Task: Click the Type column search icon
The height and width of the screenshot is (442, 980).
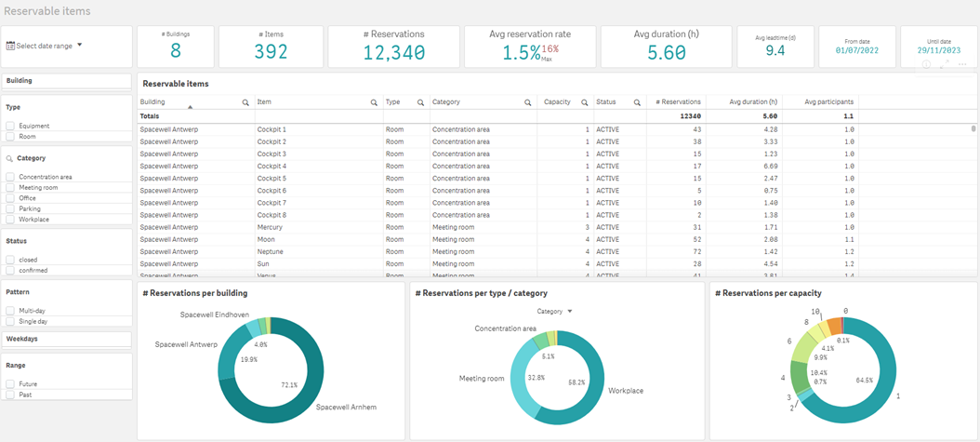Action: (x=420, y=102)
